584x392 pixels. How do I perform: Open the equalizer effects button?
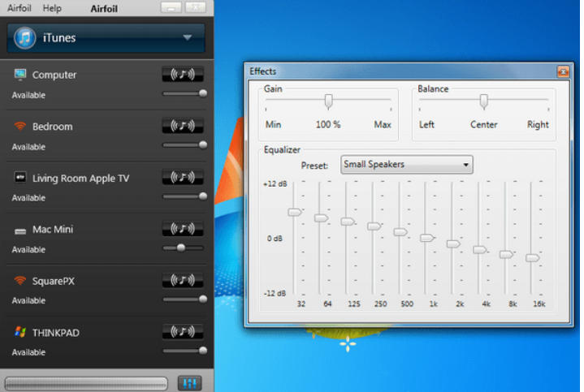[x=188, y=382]
